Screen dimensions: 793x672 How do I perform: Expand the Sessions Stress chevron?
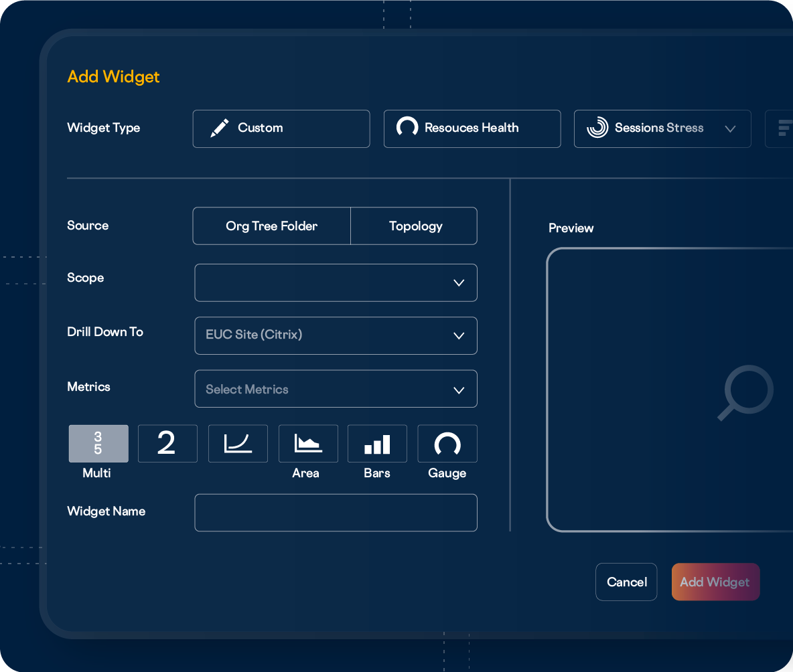730,129
